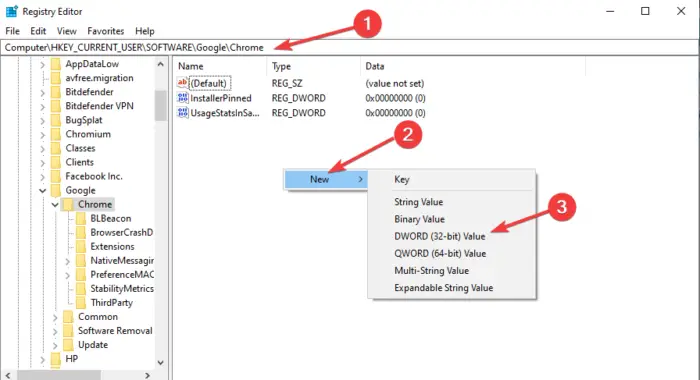Click the Facebook Inc. folder icon
700x380 pixels.
point(56,176)
